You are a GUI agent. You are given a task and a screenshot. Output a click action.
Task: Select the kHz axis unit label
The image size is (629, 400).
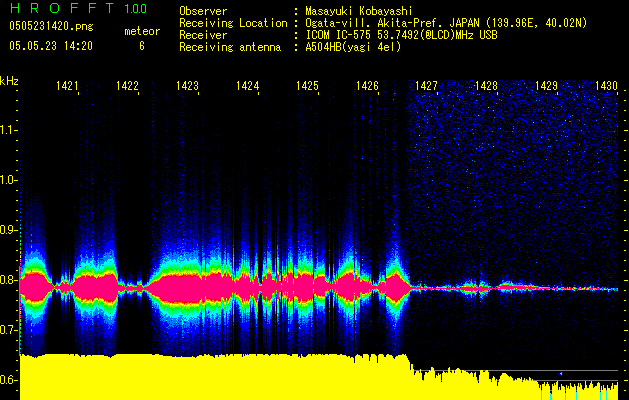coord(9,81)
